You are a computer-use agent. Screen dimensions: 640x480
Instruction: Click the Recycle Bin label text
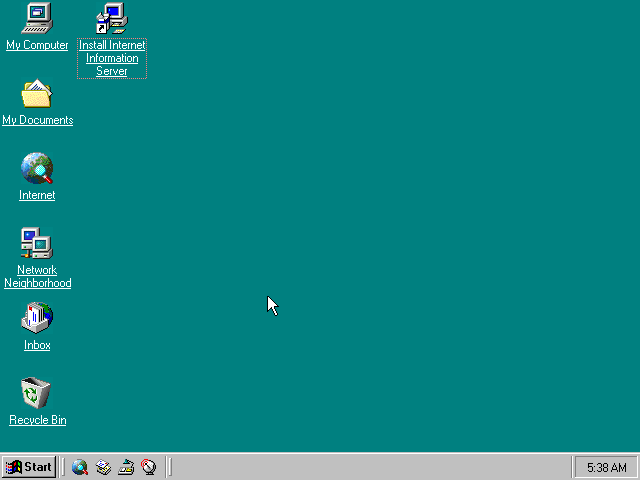click(x=38, y=420)
